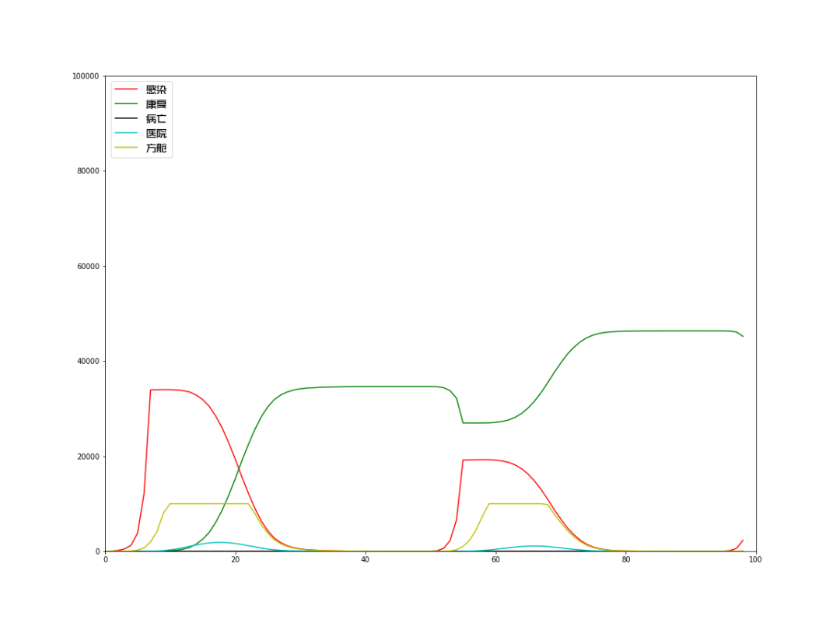
Task: Select the 医院 legend label
Action: pyautogui.click(x=156, y=134)
